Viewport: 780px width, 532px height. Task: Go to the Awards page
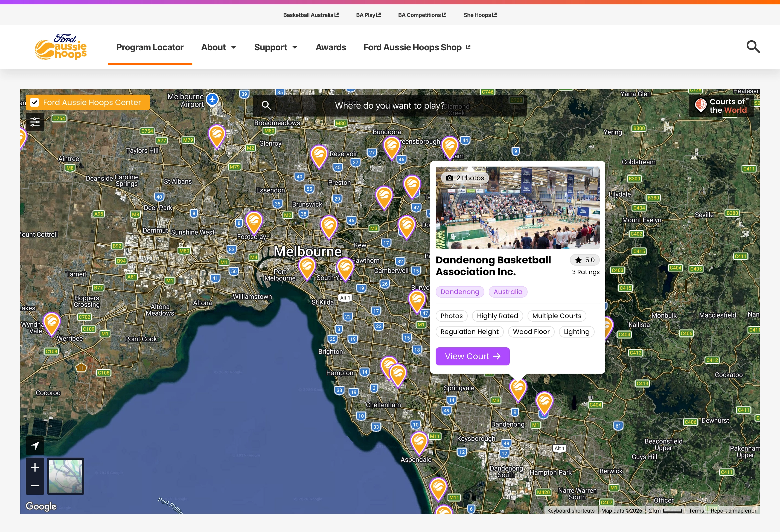coord(331,47)
